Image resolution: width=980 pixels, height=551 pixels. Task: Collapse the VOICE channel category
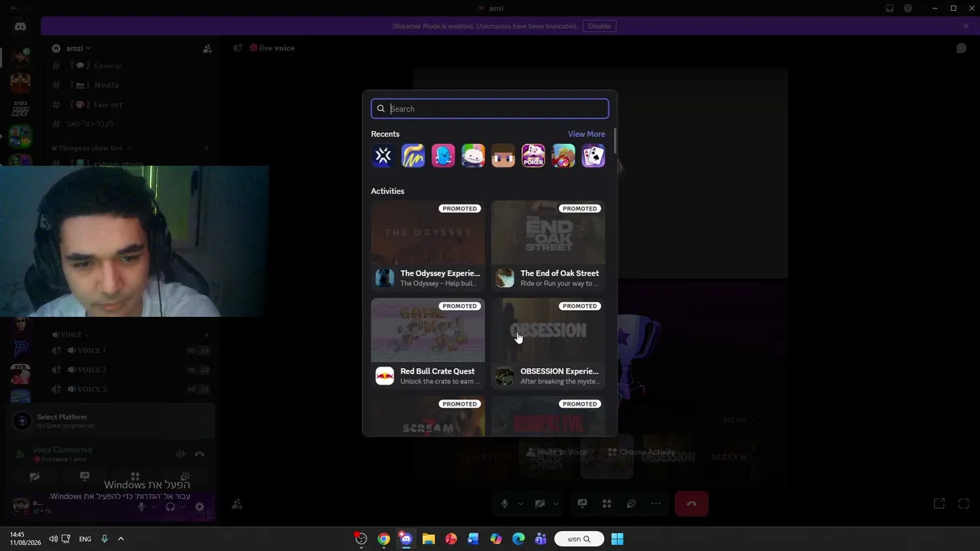tap(69, 334)
